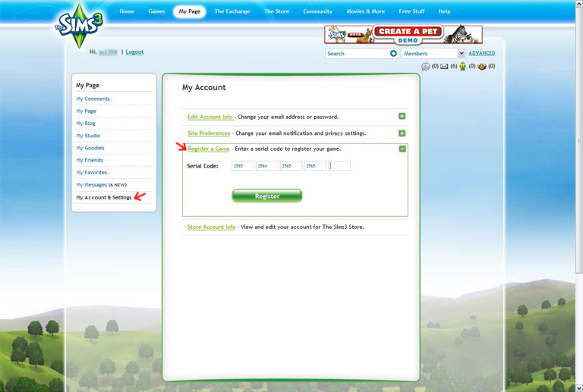Click the third serial code box

291,165
